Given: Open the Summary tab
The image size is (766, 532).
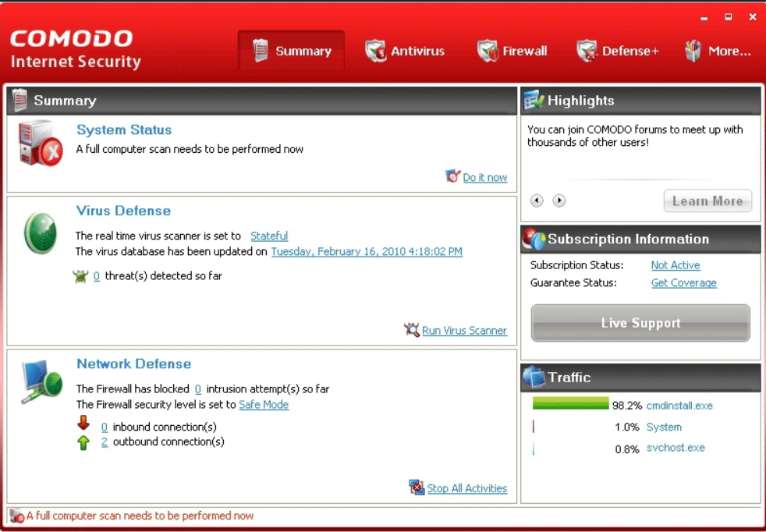Looking at the screenshot, I should (x=291, y=51).
